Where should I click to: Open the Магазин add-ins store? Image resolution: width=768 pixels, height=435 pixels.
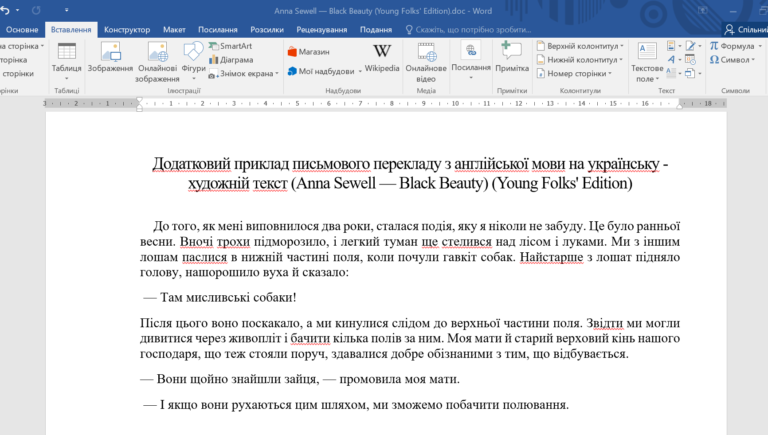pyautogui.click(x=309, y=51)
